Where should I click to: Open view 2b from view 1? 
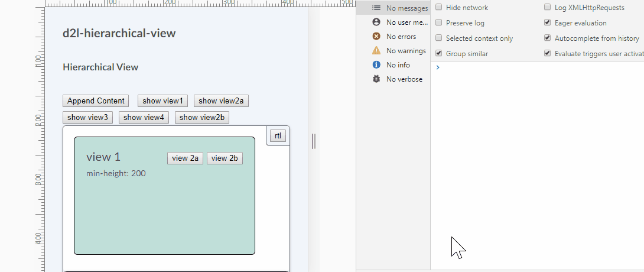(x=225, y=158)
